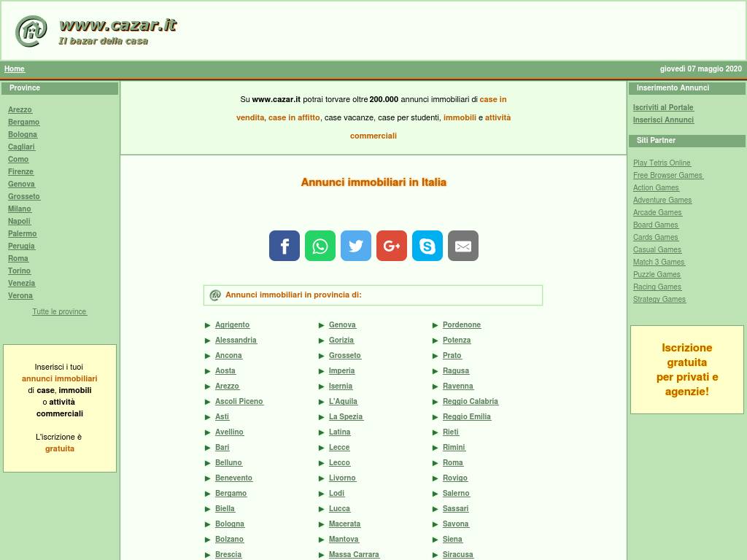
Task: Click the Skype share icon
Action: 427,246
